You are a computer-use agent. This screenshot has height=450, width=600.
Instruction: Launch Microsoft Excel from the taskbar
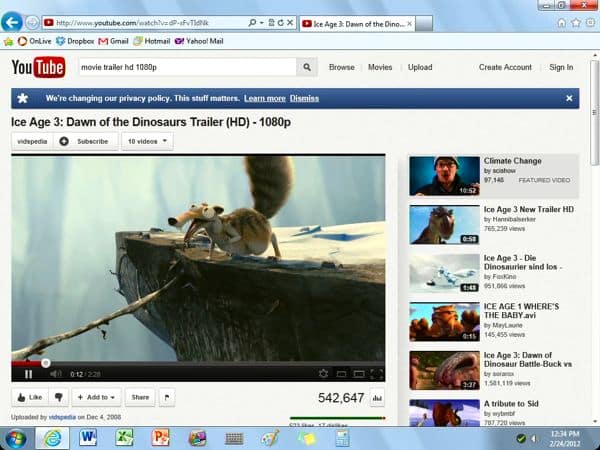coord(124,439)
